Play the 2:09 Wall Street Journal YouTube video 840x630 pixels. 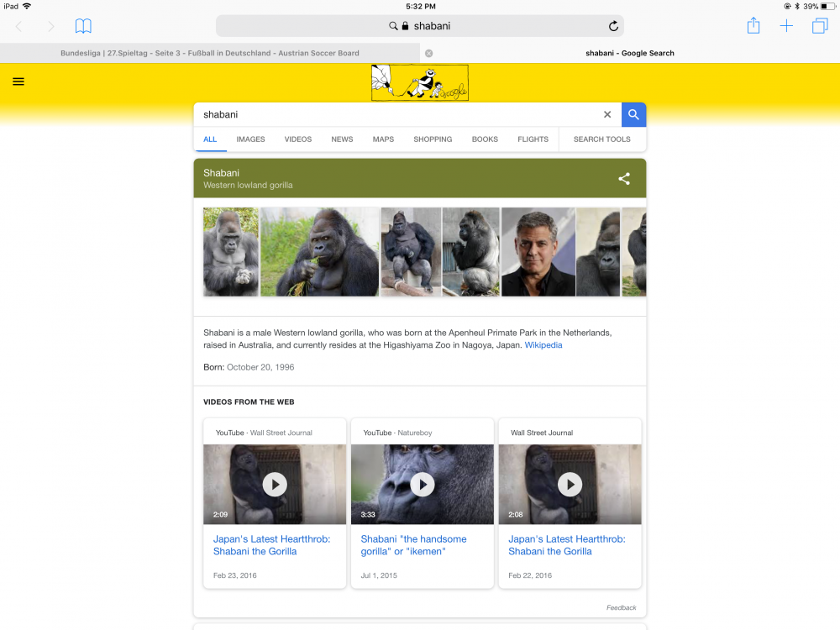[275, 485]
